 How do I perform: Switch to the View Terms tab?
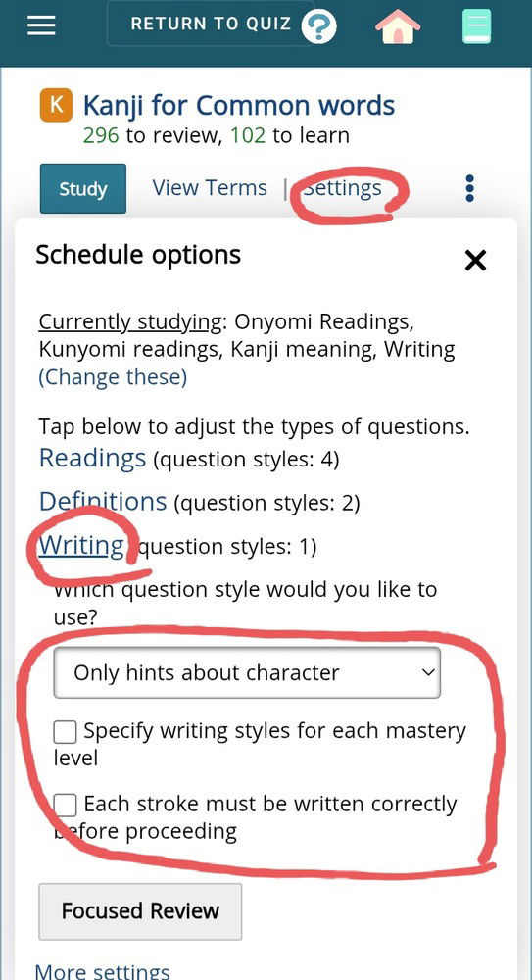click(210, 188)
